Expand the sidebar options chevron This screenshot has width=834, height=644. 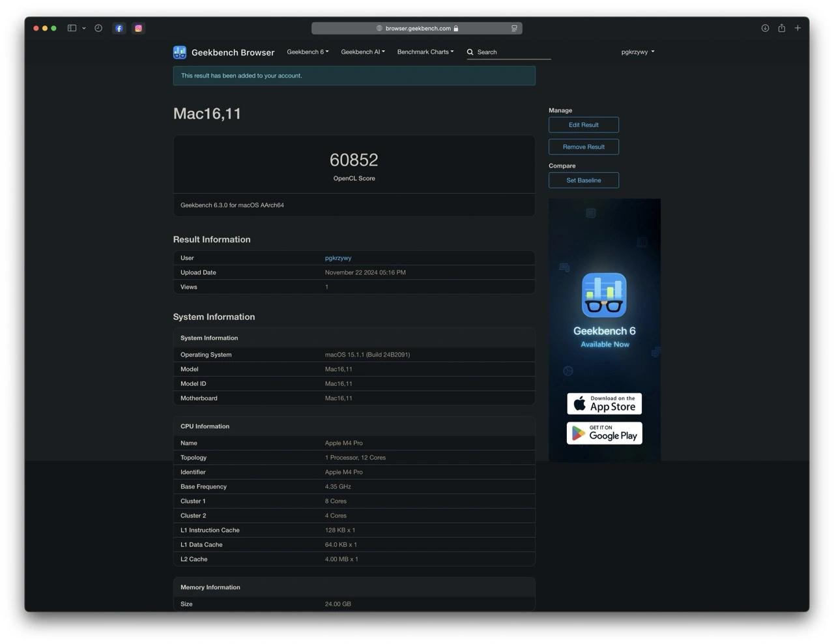(84, 29)
